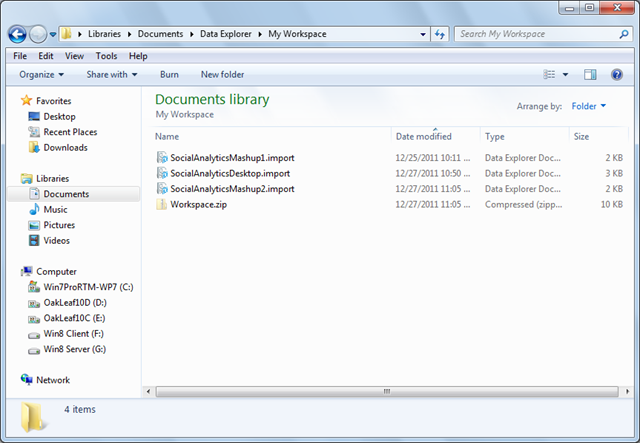Click the Favorites star icon
Image resolution: width=640 pixels, height=443 pixels.
coord(27,100)
